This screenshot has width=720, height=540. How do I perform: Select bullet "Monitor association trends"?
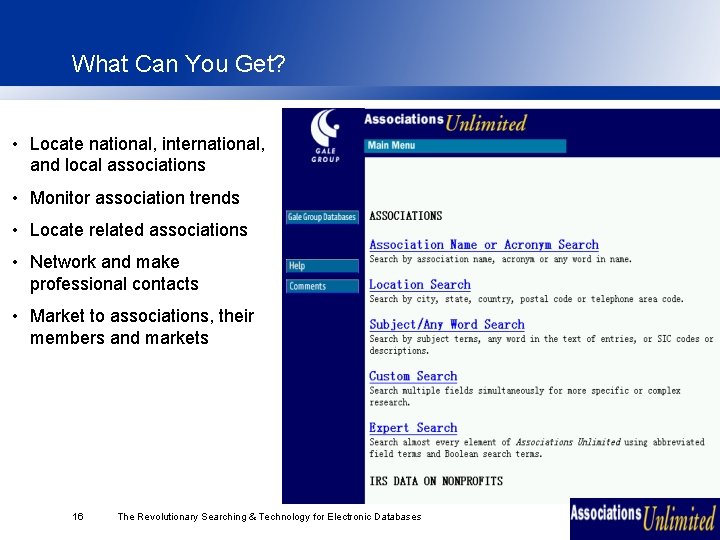[135, 198]
